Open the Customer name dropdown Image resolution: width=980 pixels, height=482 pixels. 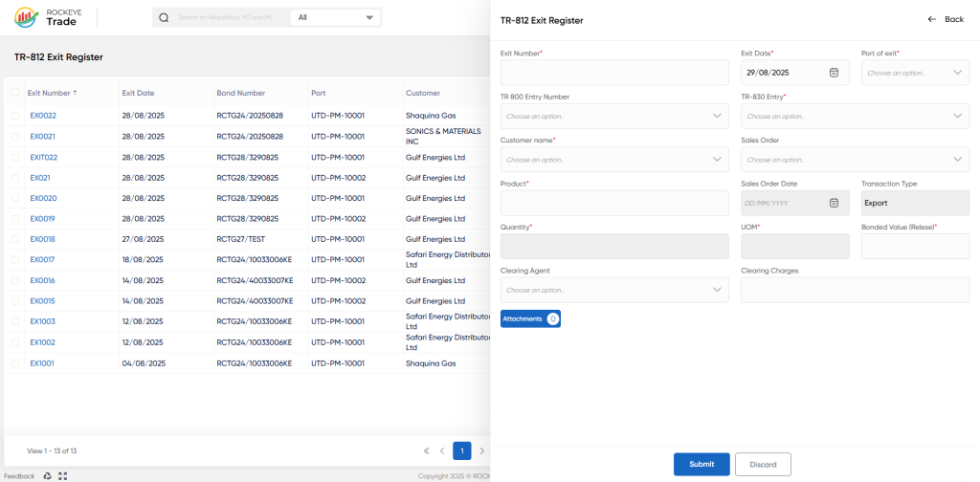pyautogui.click(x=614, y=159)
